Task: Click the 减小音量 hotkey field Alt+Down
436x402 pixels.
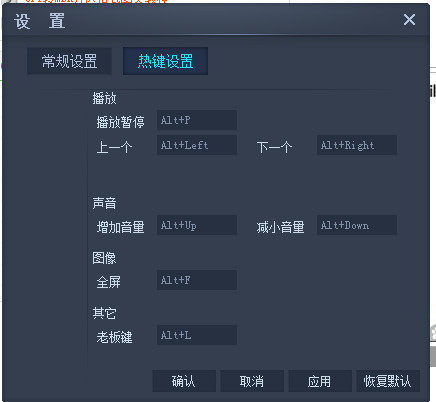Action: tap(357, 225)
